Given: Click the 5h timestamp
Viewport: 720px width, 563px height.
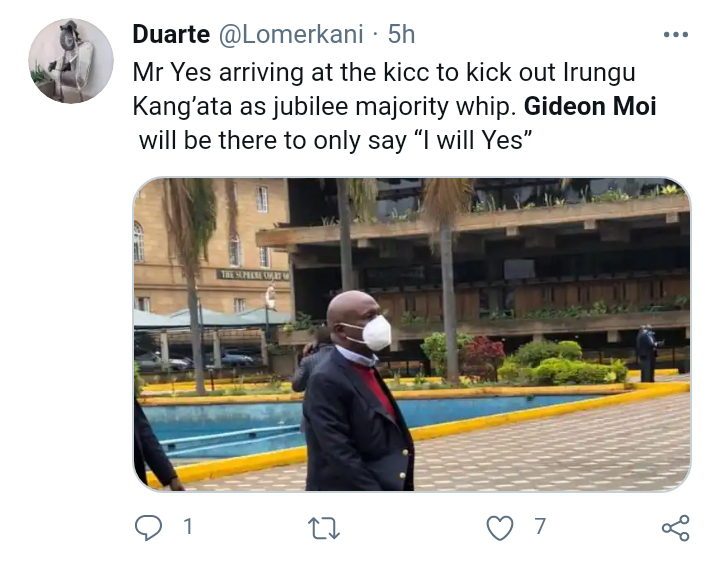Looking at the screenshot, I should click(401, 34).
